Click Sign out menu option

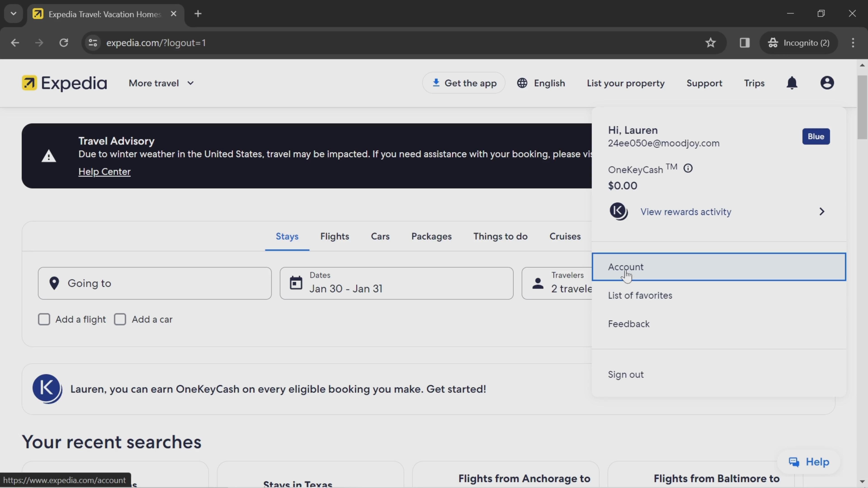[x=626, y=374]
